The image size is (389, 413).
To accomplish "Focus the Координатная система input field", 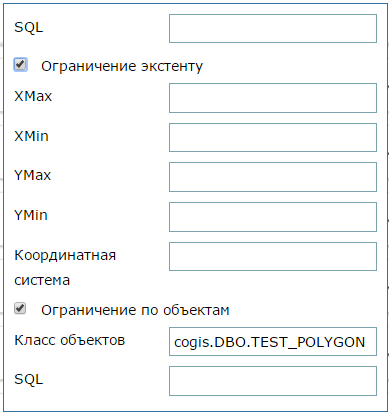I will (x=273, y=256).
